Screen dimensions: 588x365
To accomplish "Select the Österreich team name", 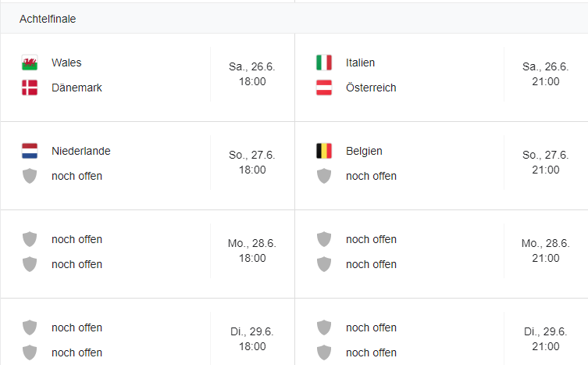I will 371,88.
